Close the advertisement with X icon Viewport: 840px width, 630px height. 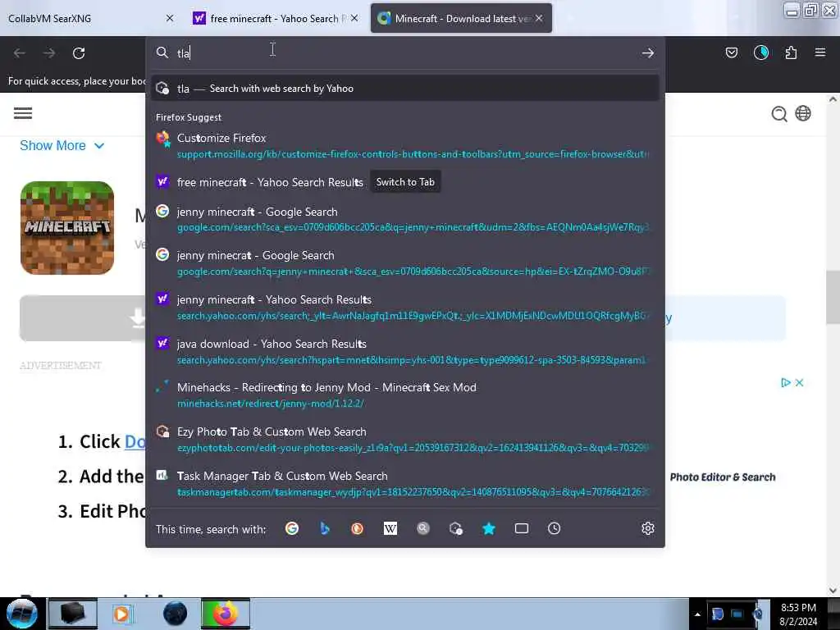coord(799,382)
